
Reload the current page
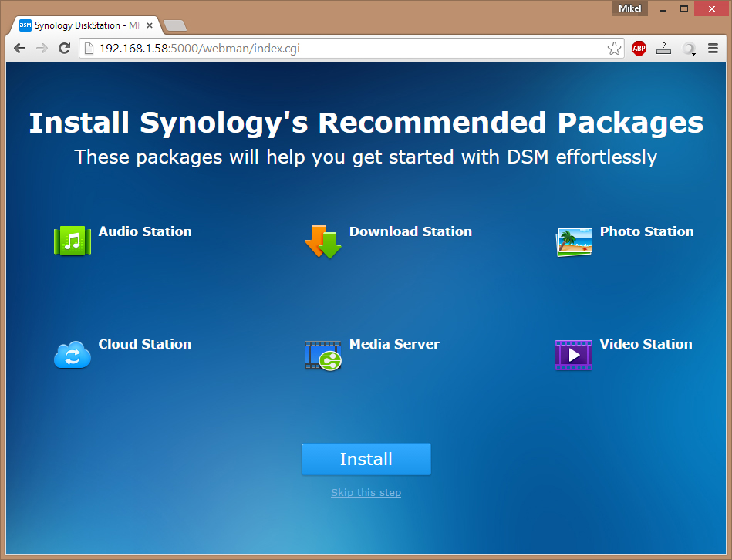point(65,48)
